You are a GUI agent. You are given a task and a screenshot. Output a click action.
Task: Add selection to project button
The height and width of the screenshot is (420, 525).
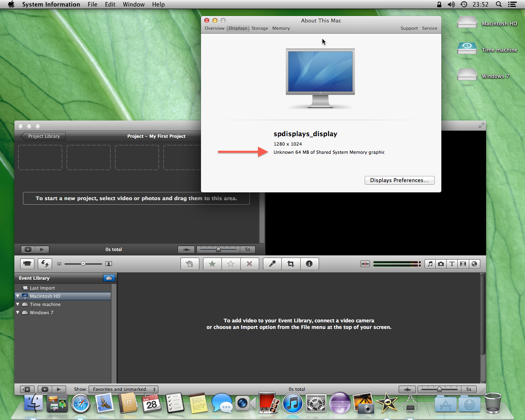coord(189,264)
